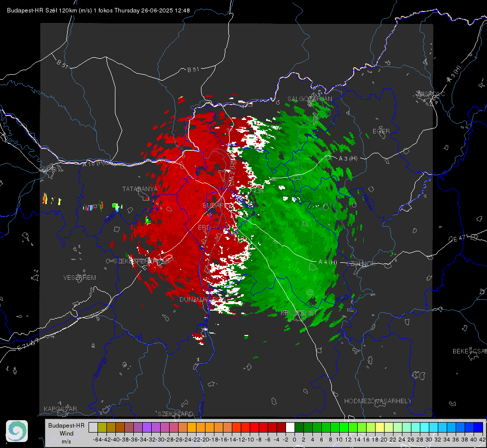
Task: Choose the yellow swatch between 18 and 20
Action: tap(380, 428)
